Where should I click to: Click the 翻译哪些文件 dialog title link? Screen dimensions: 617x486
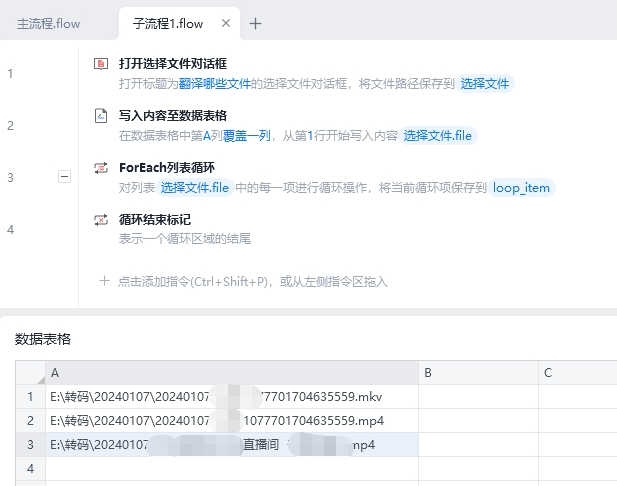(x=215, y=83)
